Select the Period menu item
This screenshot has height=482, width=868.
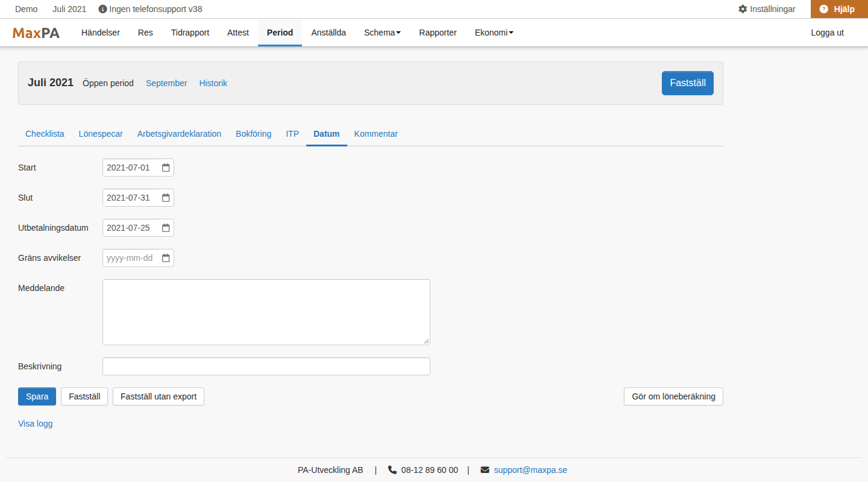tap(280, 33)
